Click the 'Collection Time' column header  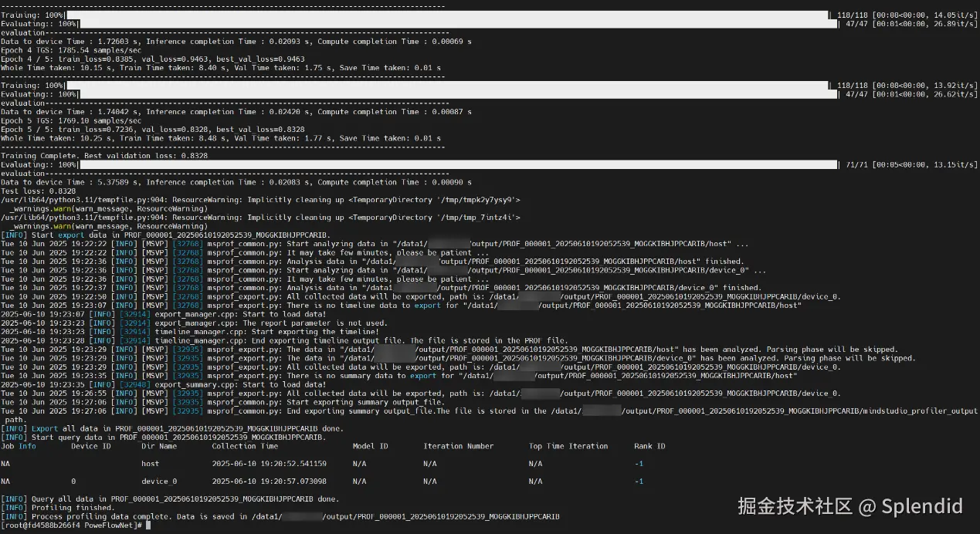pos(245,446)
